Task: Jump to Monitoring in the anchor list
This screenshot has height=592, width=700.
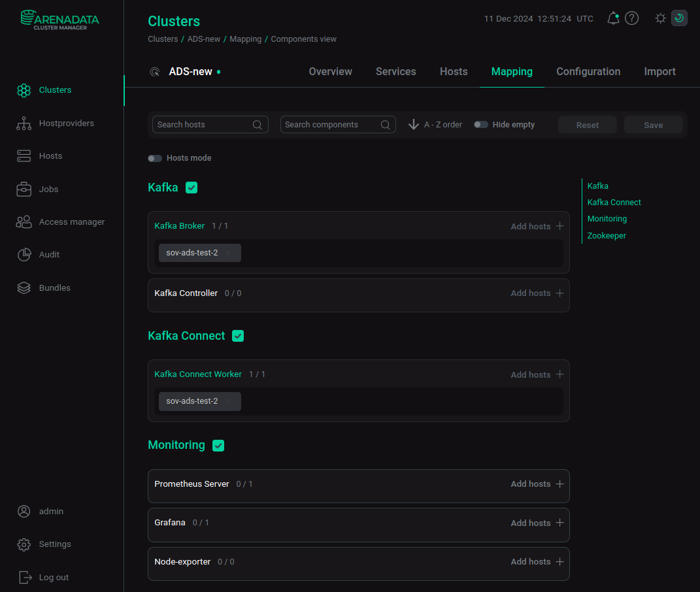Action: [607, 219]
